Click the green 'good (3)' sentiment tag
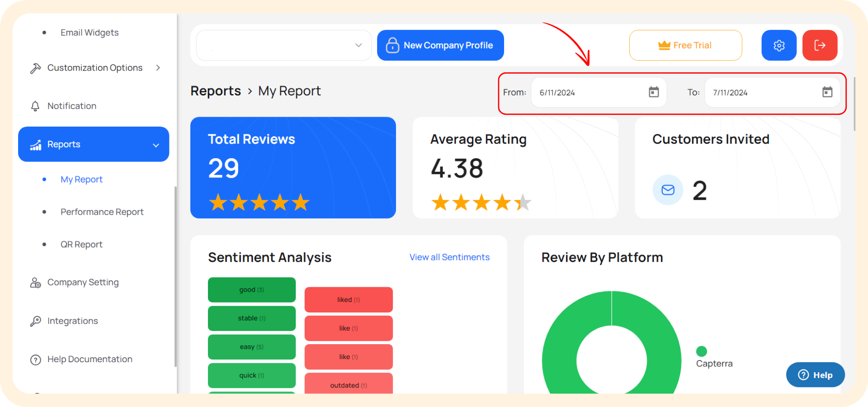The image size is (868, 407). [252, 290]
